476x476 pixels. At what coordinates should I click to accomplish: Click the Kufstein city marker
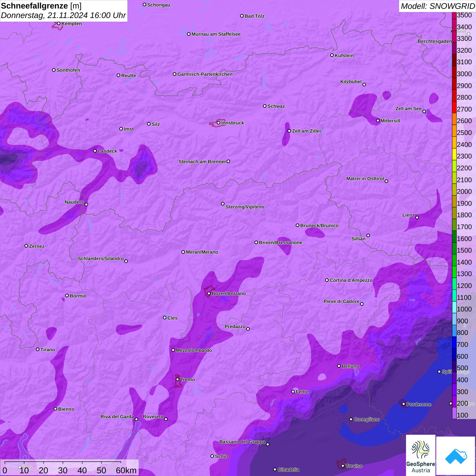[332, 55]
